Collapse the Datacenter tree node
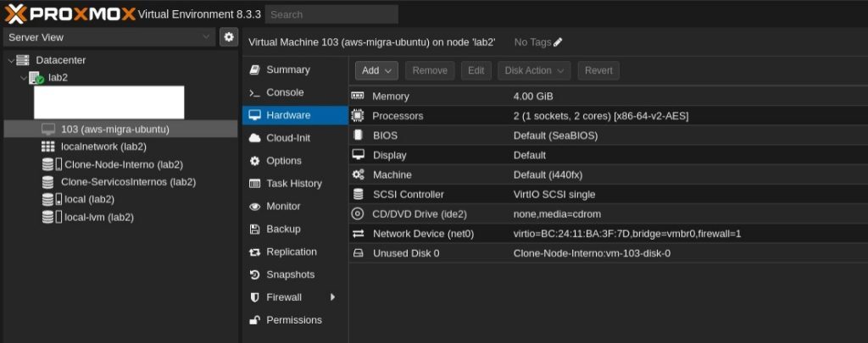 coord(10,60)
